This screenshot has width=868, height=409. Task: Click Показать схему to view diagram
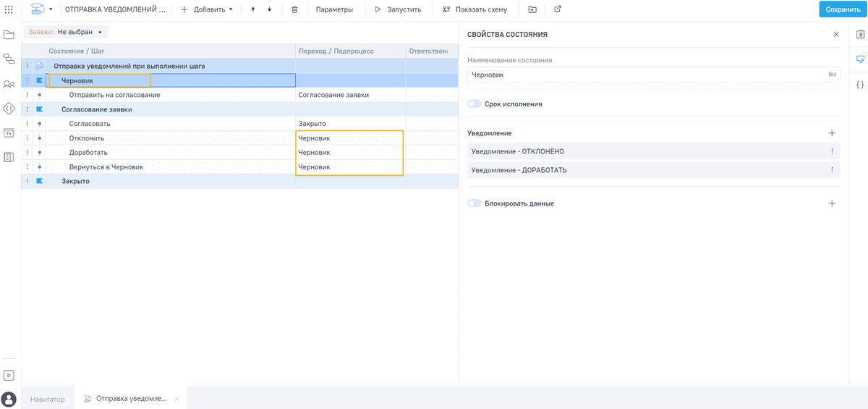[x=475, y=9]
